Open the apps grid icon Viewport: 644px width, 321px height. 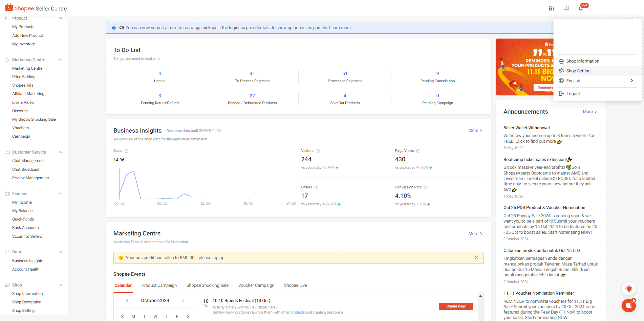[x=551, y=8]
